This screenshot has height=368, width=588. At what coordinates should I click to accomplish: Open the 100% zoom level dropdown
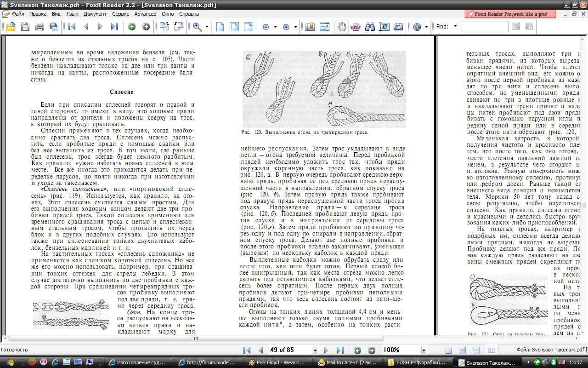tap(424, 351)
